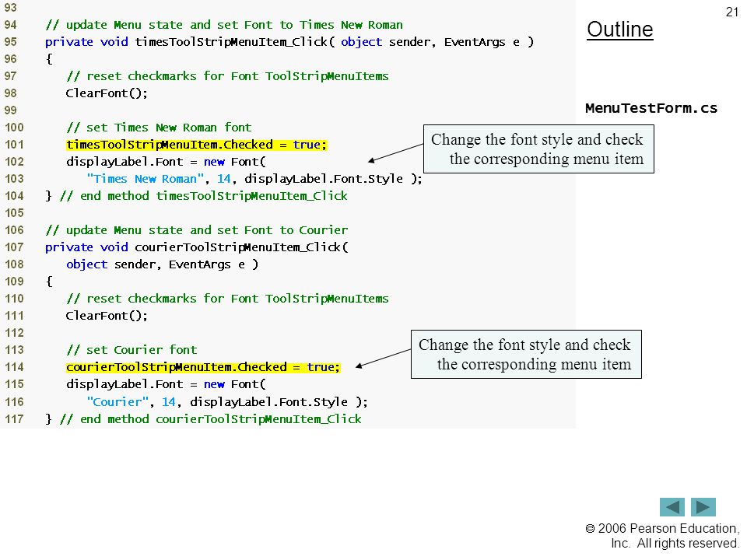747x560 pixels.
Task: Click the 'end method courierToolStripMenuItem_Click' comment
Action: tap(210, 419)
